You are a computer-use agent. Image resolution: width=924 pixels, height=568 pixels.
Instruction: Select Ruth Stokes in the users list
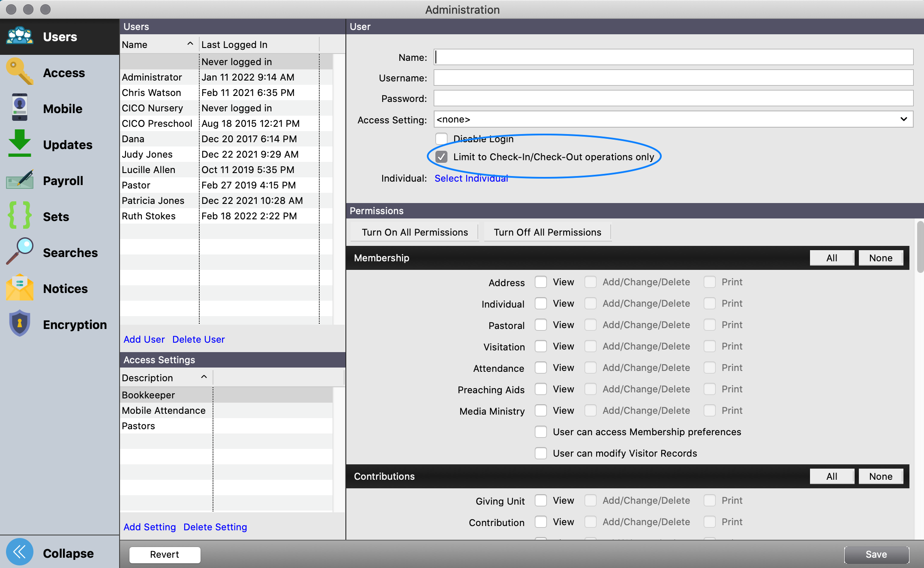pos(149,216)
